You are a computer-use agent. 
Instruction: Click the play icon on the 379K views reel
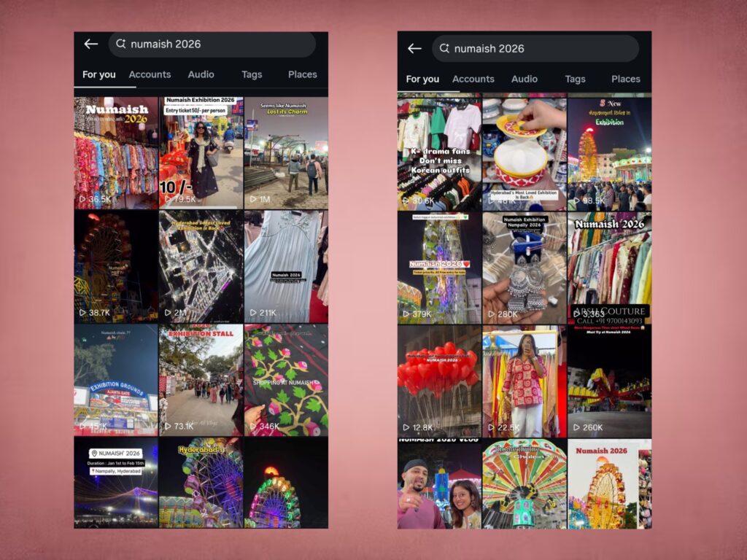click(406, 314)
